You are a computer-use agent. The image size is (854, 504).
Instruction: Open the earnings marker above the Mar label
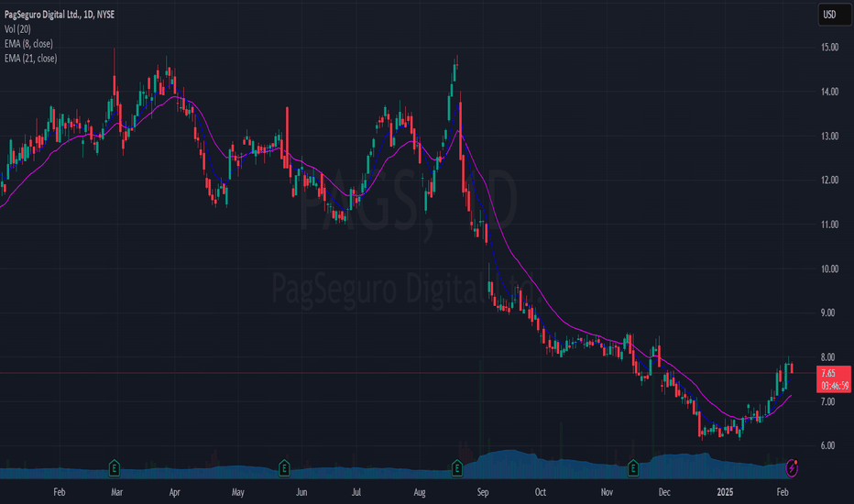point(114,467)
